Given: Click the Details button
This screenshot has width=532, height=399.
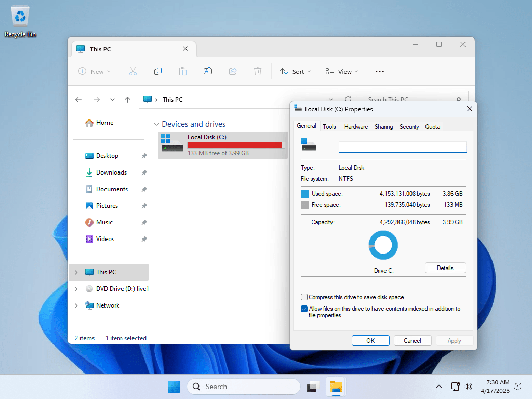Looking at the screenshot, I should pos(445,268).
